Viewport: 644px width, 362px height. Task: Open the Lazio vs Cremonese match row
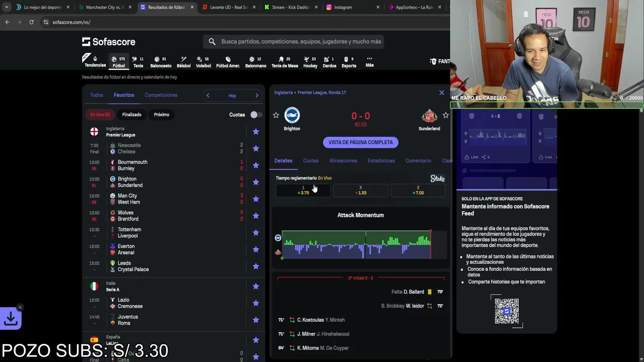tap(174, 303)
